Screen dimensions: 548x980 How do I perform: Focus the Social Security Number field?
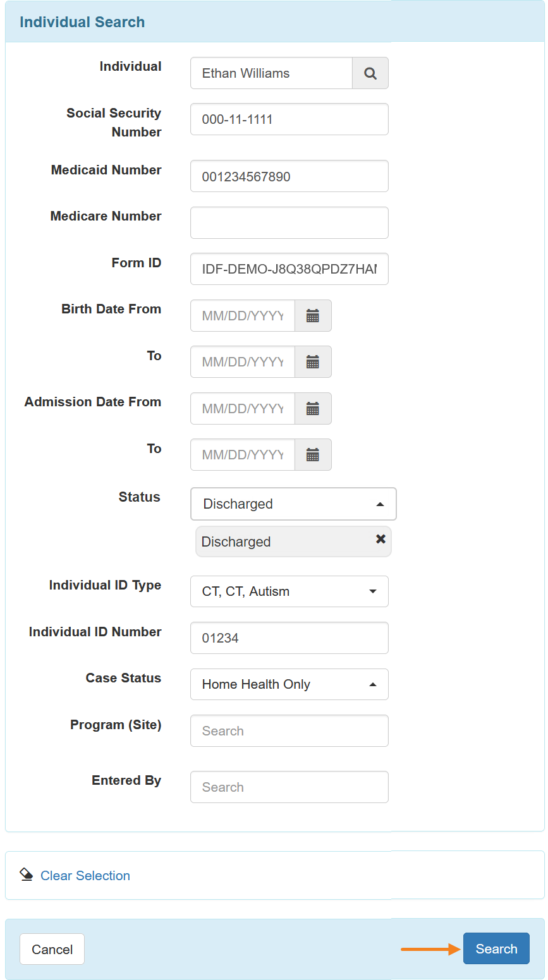coord(289,119)
